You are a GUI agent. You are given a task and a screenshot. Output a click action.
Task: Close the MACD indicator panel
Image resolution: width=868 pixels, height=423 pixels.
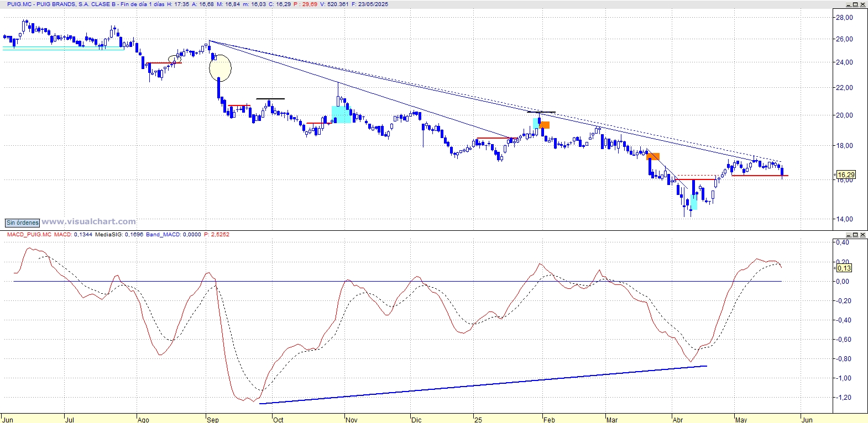pos(863,235)
